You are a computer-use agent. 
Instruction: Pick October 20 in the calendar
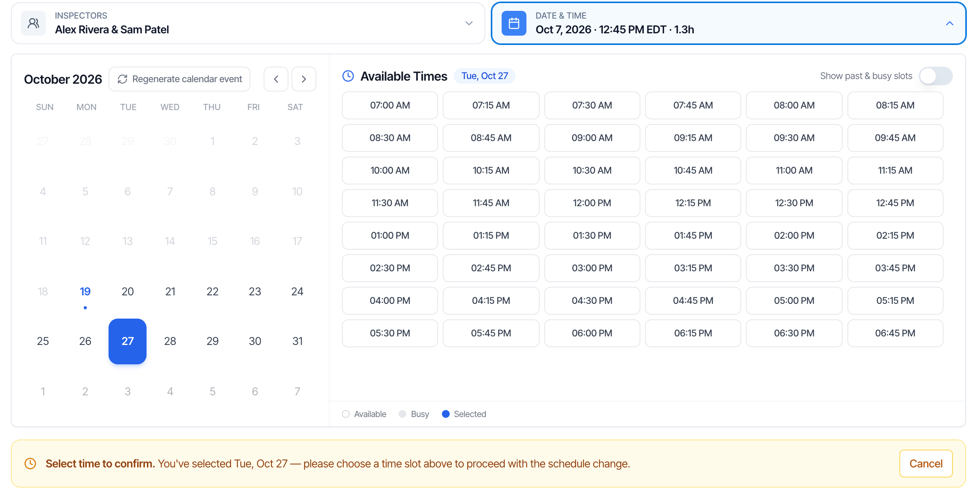point(128,291)
